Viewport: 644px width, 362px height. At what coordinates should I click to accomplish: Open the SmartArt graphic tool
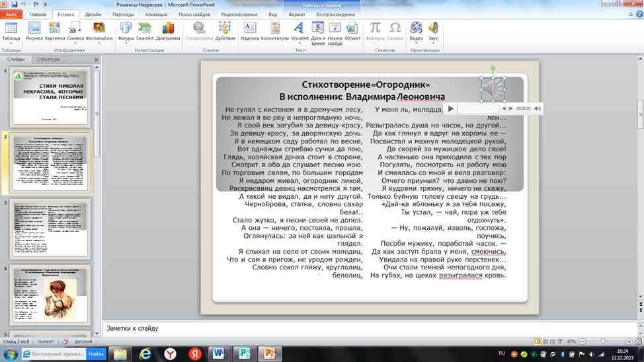pos(145,30)
